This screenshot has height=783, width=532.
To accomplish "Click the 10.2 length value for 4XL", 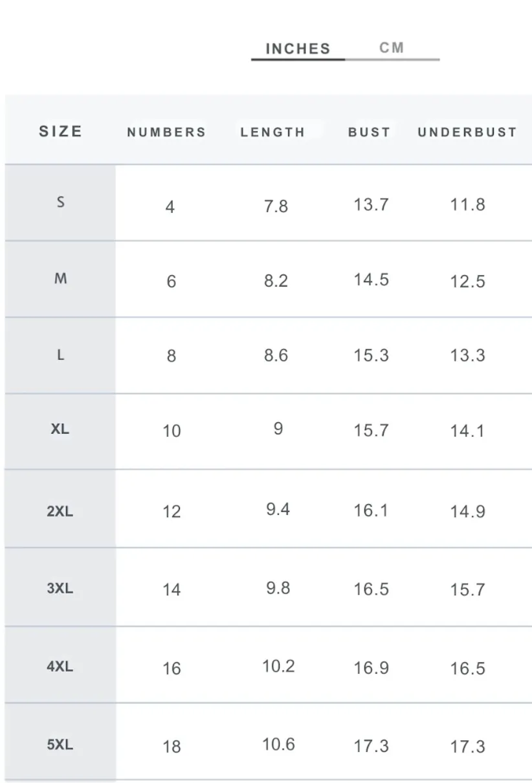I will click(278, 666).
